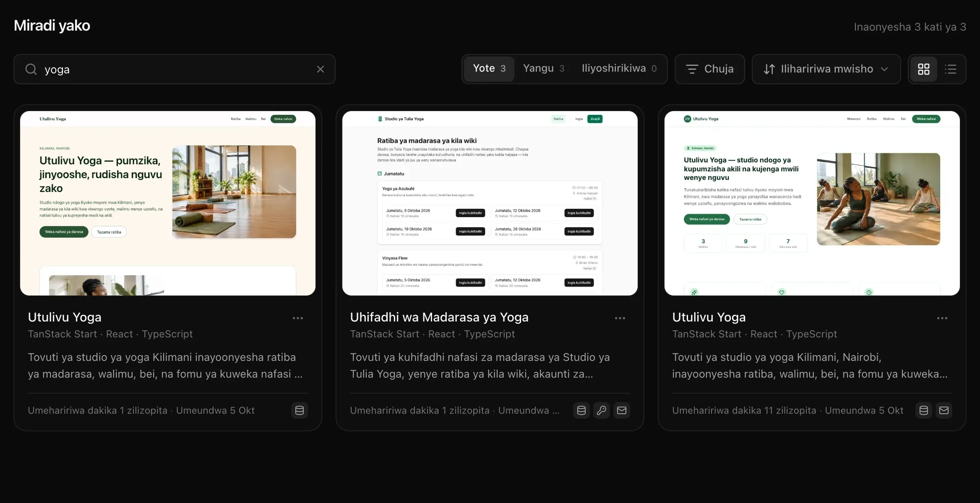Click the dropdown chevron on Ilihaririwa mwisho
980x503 pixels.
(x=884, y=69)
